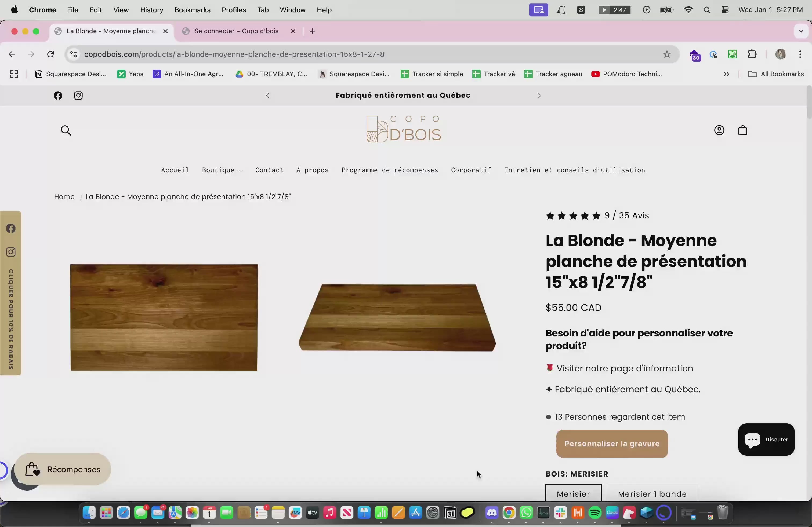
Task: Select the Merisier wood option
Action: point(573,493)
